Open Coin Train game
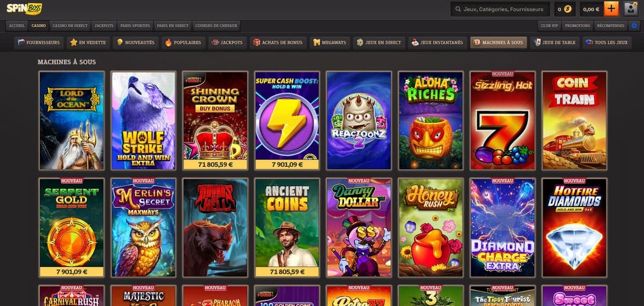Viewport: 644px width, 306px height. pos(575,121)
